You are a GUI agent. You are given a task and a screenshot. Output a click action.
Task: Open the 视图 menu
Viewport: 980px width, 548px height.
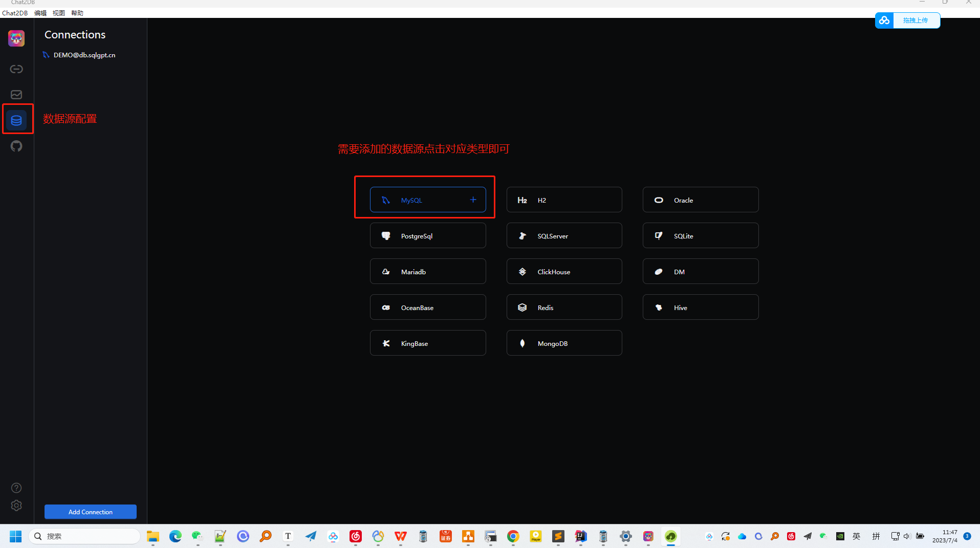59,13
